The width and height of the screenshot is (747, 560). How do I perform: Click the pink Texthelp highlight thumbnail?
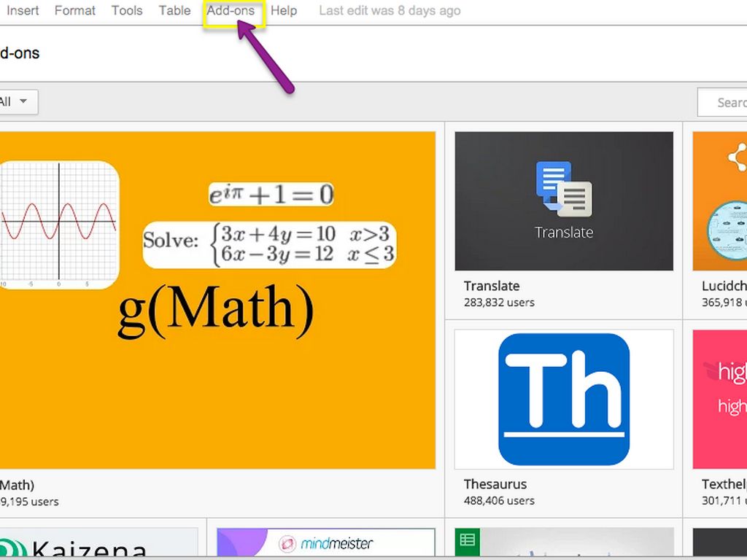pyautogui.click(x=719, y=398)
